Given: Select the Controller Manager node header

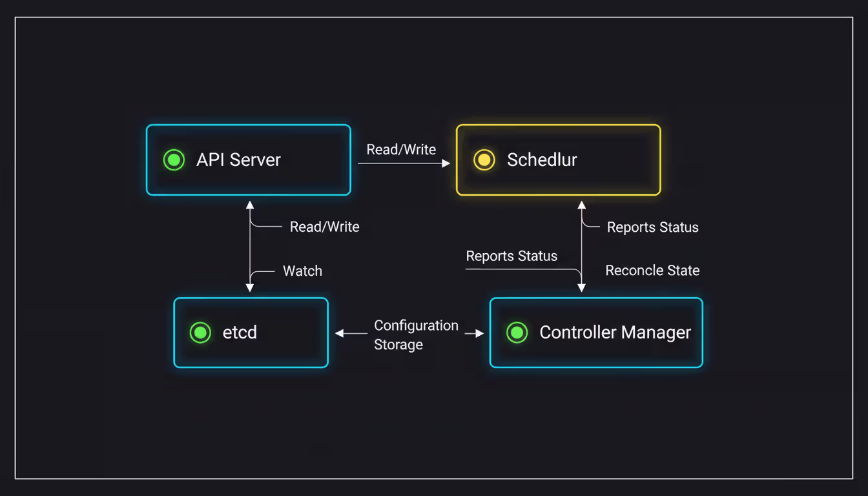Looking at the screenshot, I should pyautogui.click(x=615, y=333).
